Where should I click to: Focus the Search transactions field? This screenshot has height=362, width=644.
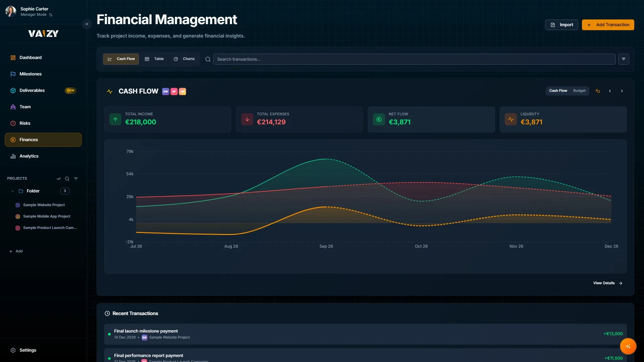coord(414,59)
